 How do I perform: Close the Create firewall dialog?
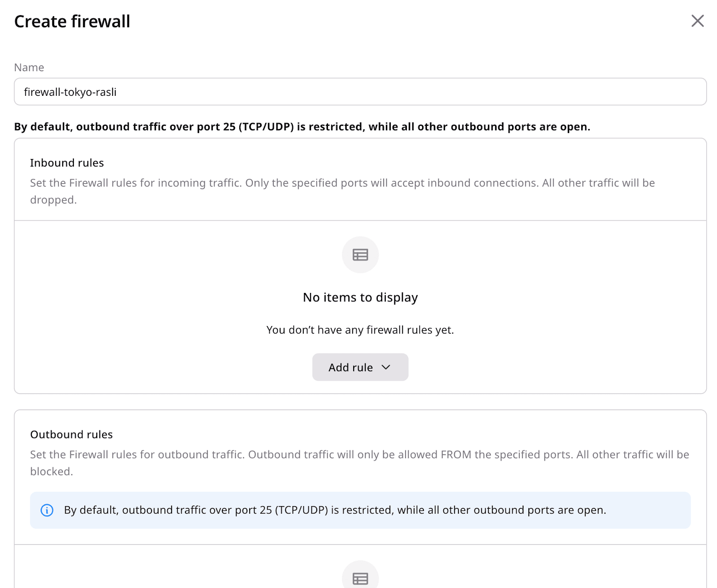coord(697,21)
